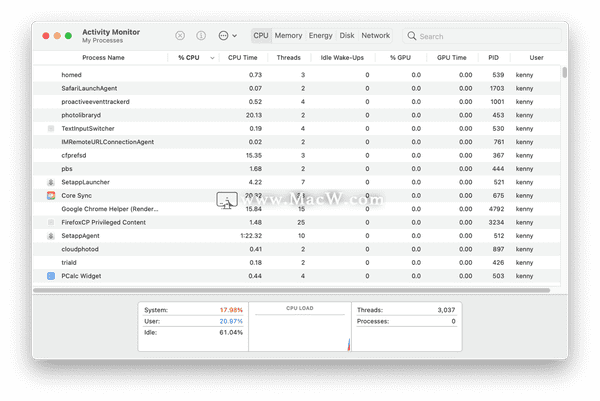Select the SetappAgent process name

pyautogui.click(x=80, y=236)
